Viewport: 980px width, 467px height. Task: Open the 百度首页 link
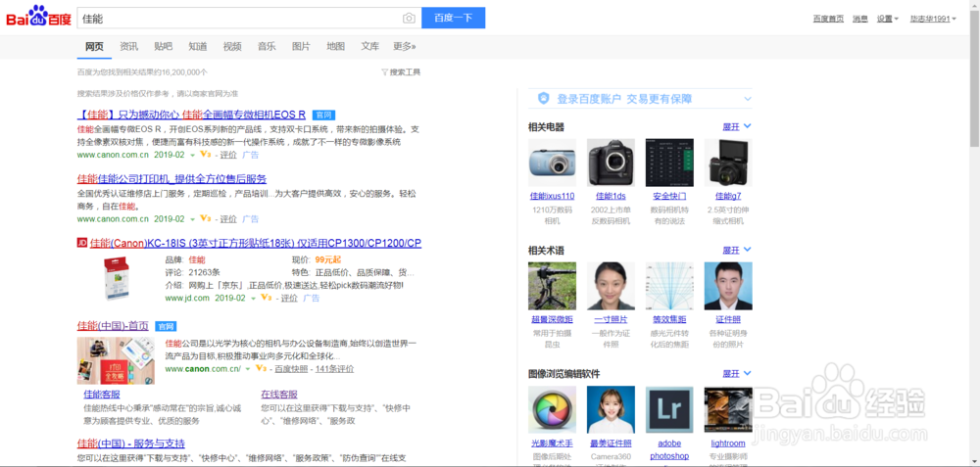click(829, 19)
